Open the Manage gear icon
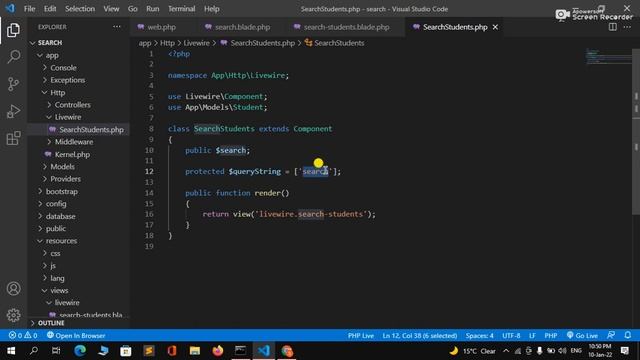Image resolution: width=640 pixels, height=360 pixels. click(x=13, y=315)
